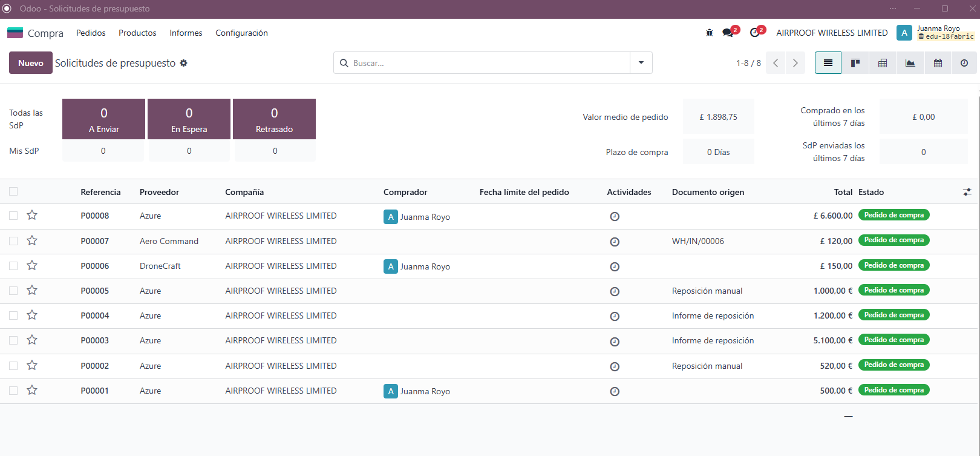
Task: Open the Configuración menu
Action: point(241,33)
